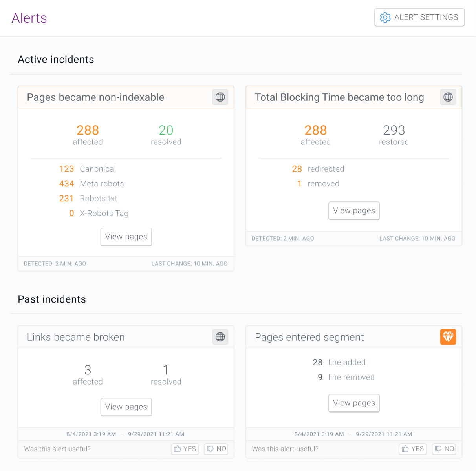Click 'Detected: 2 min. ago' in non-indexable card
Viewport: 476px width, 471px height.
pyautogui.click(x=55, y=264)
